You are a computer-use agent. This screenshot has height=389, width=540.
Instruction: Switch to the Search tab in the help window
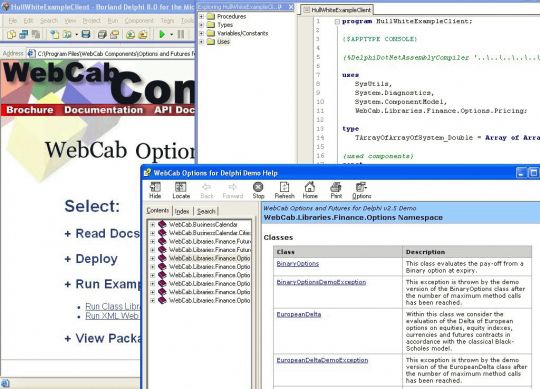[206, 211]
